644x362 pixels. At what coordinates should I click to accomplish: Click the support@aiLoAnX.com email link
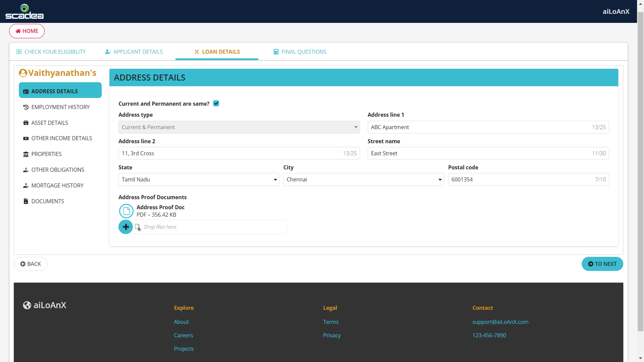pyautogui.click(x=500, y=322)
